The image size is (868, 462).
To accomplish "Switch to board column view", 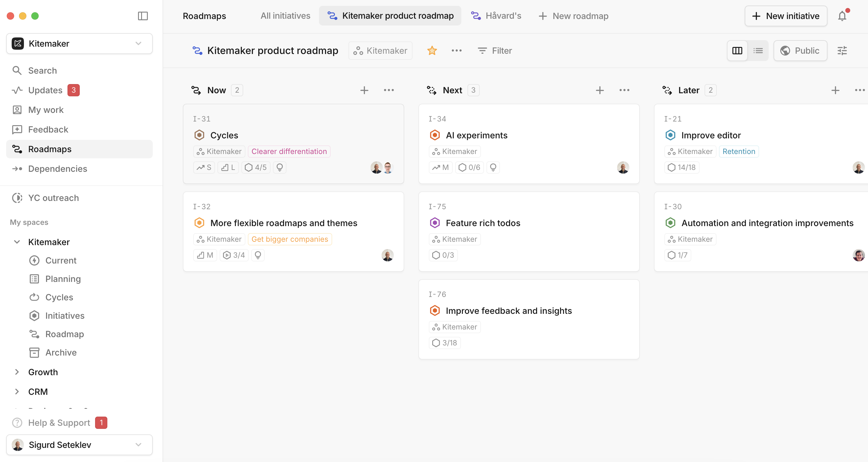I will click(x=737, y=51).
